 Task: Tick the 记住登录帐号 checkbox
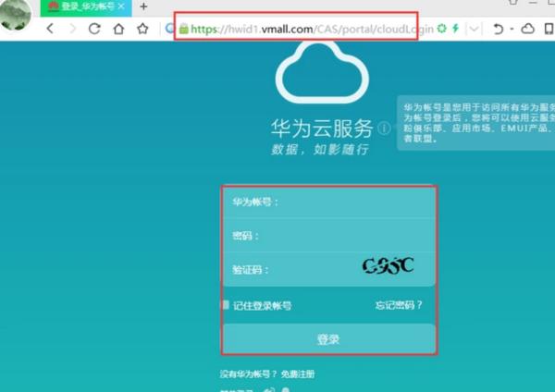click(226, 304)
